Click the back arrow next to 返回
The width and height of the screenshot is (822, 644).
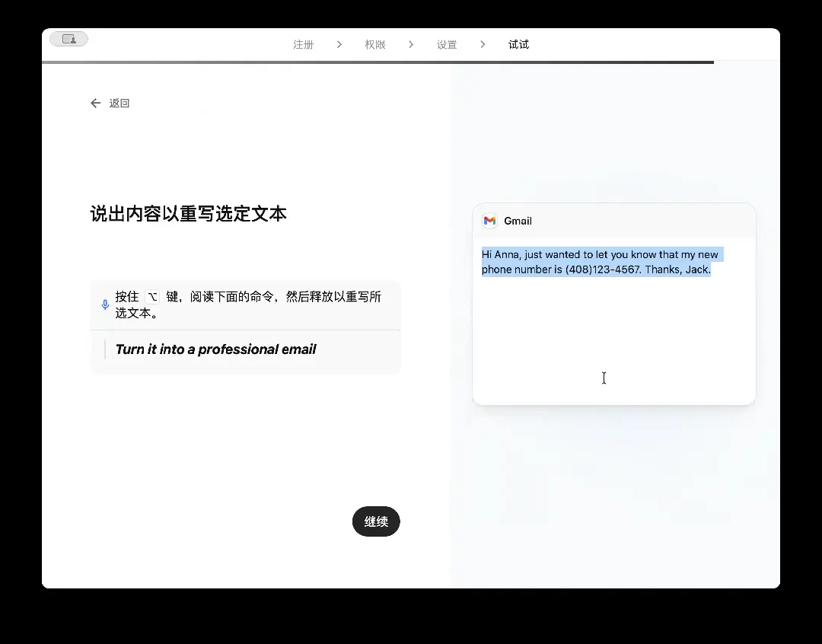pos(94,103)
